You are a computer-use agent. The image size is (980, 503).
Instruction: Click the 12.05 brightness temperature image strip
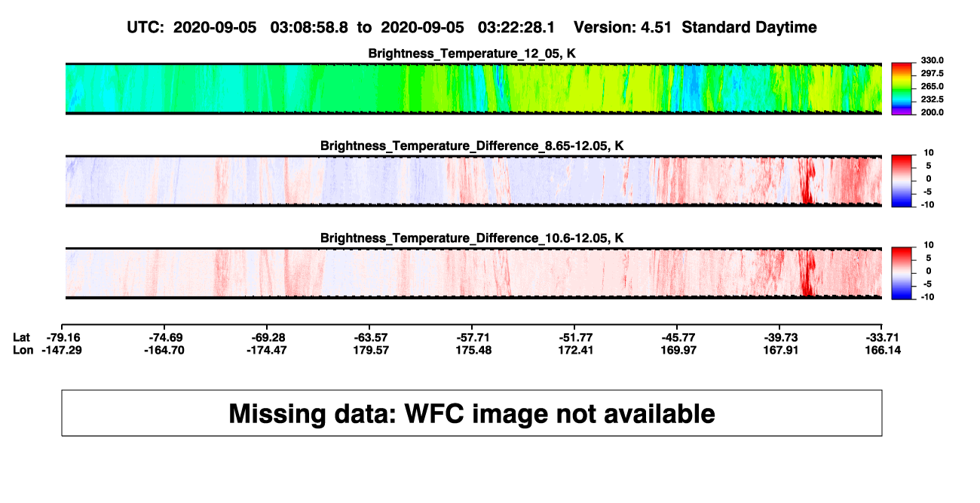coord(474,88)
